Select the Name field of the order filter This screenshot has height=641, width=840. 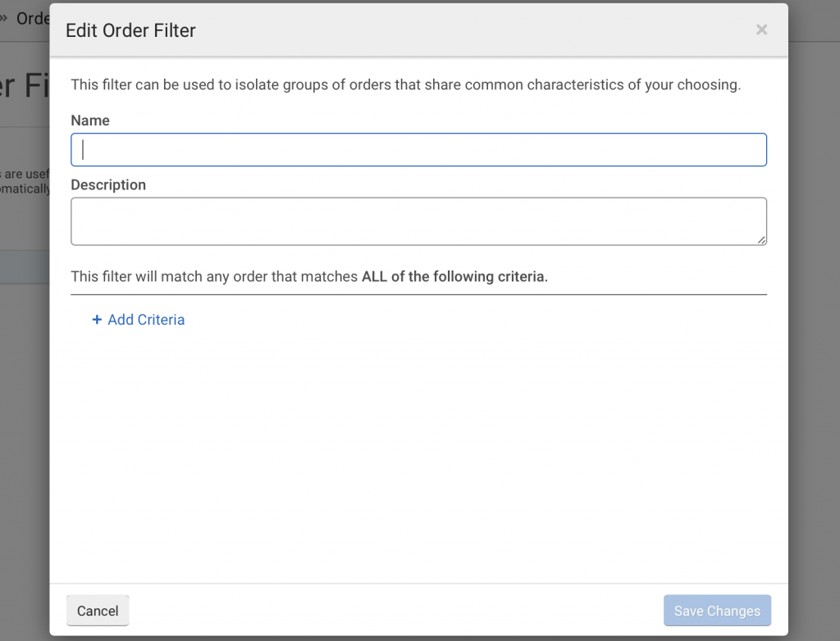419,149
